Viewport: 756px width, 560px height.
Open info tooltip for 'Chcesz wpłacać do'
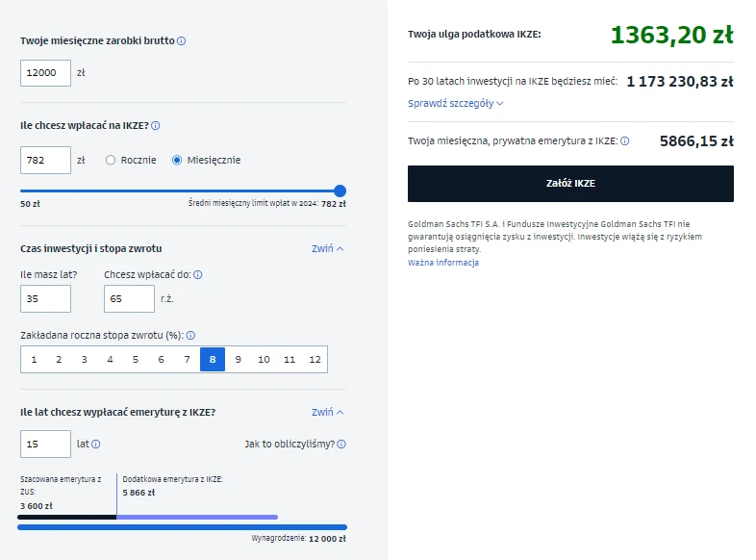coord(198,274)
